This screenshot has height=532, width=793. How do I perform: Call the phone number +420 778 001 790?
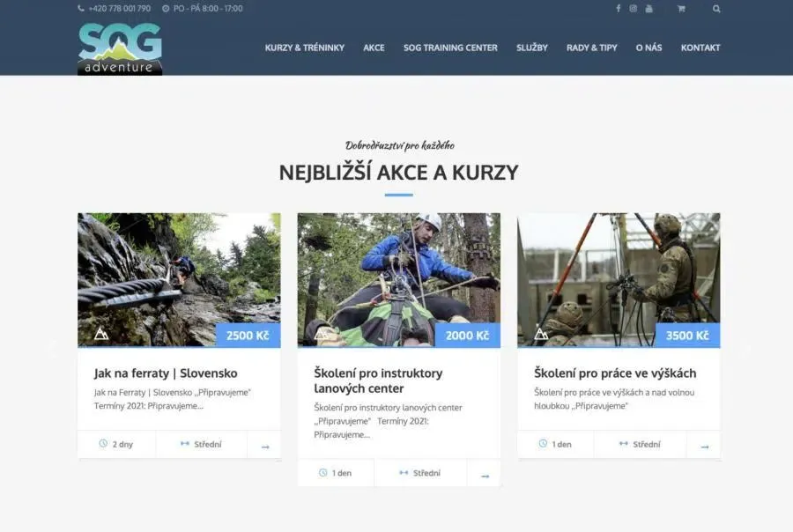119,9
